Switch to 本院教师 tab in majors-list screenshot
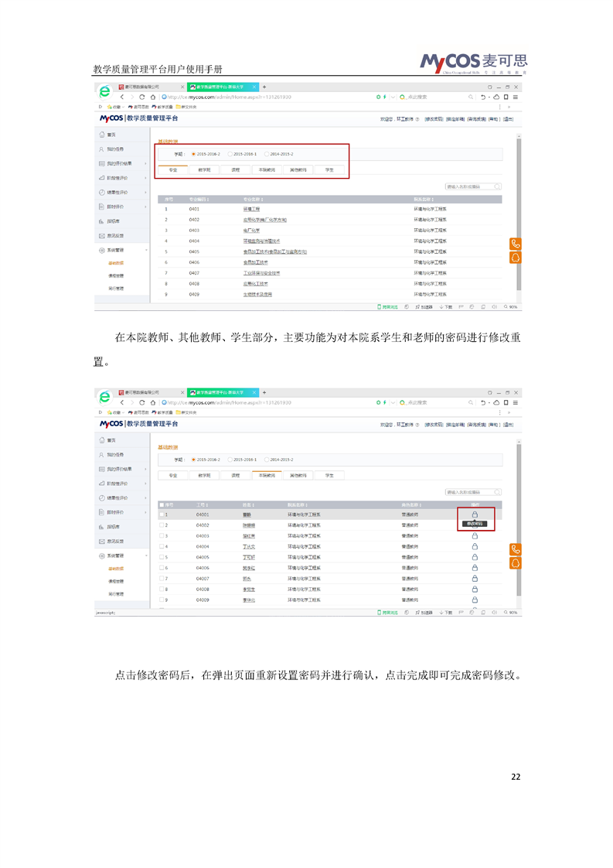The image size is (613, 868). [x=267, y=170]
